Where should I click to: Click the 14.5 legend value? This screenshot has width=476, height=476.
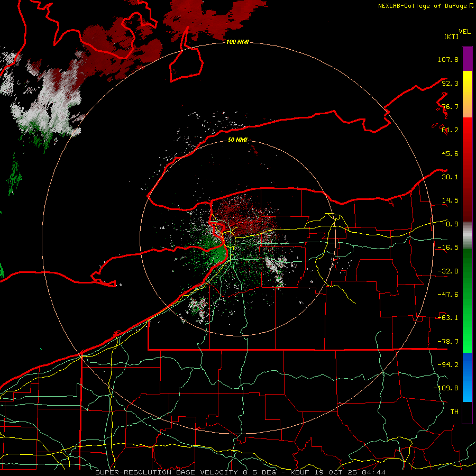pos(450,200)
